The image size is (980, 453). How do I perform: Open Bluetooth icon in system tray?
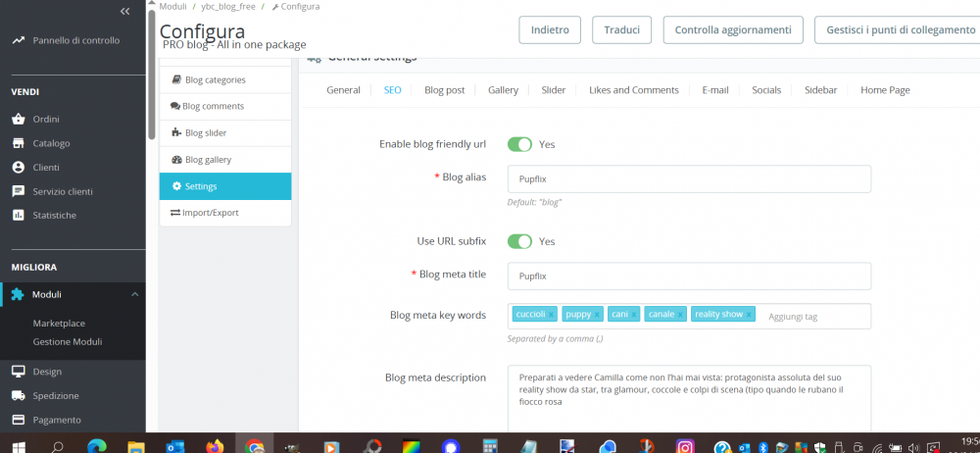(x=762, y=447)
